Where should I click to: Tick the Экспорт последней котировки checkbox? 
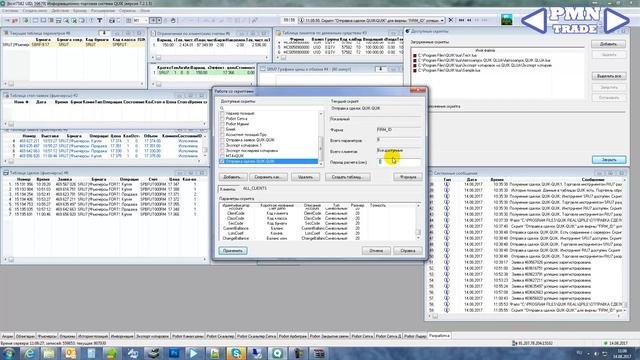[222, 151]
